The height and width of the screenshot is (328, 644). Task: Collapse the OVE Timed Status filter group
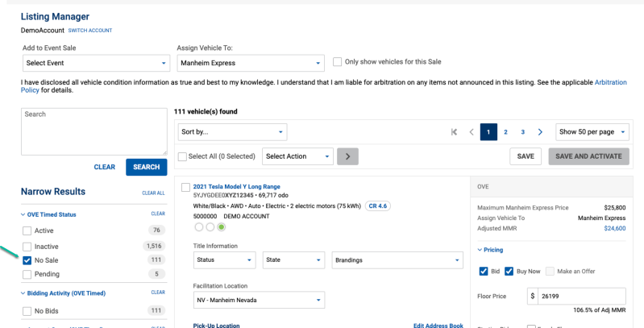(23, 214)
